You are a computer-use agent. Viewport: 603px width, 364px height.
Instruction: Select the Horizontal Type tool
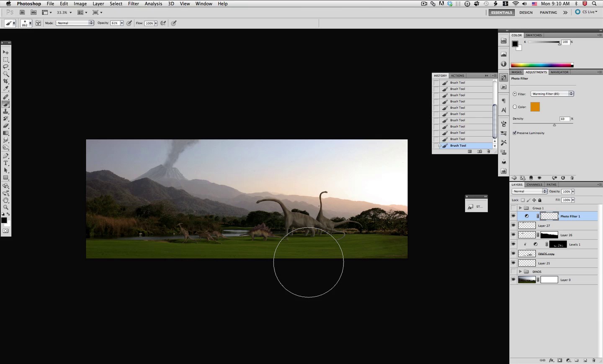click(x=6, y=163)
